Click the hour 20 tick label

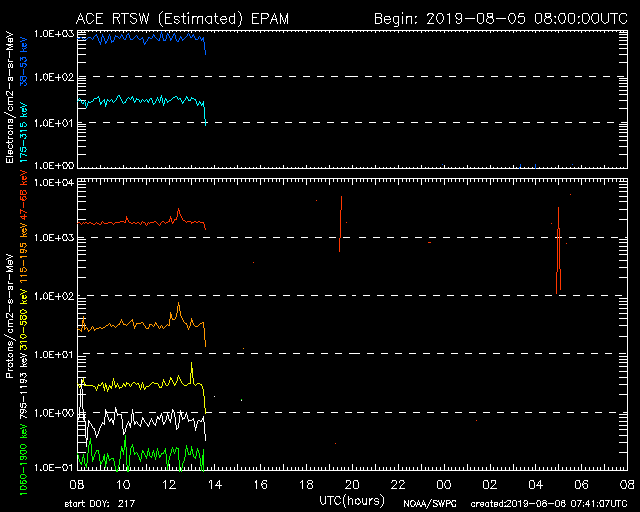352,484
